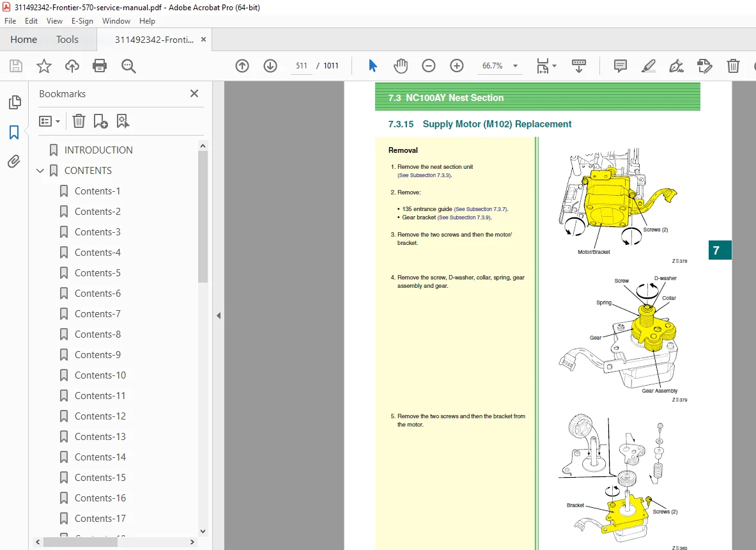Click bookmarks horizontal scroll left arrow
The image size is (756, 550).
coord(38,542)
